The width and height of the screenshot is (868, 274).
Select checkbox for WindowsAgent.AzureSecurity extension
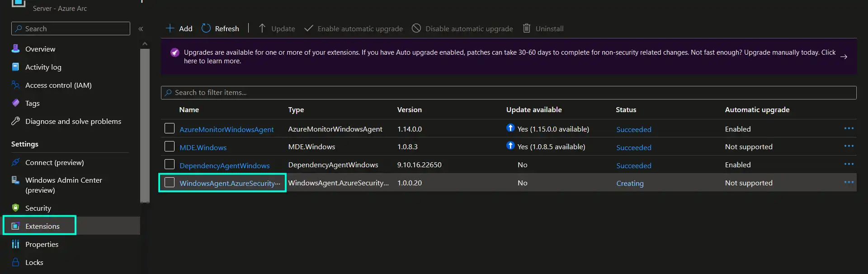pos(170,182)
